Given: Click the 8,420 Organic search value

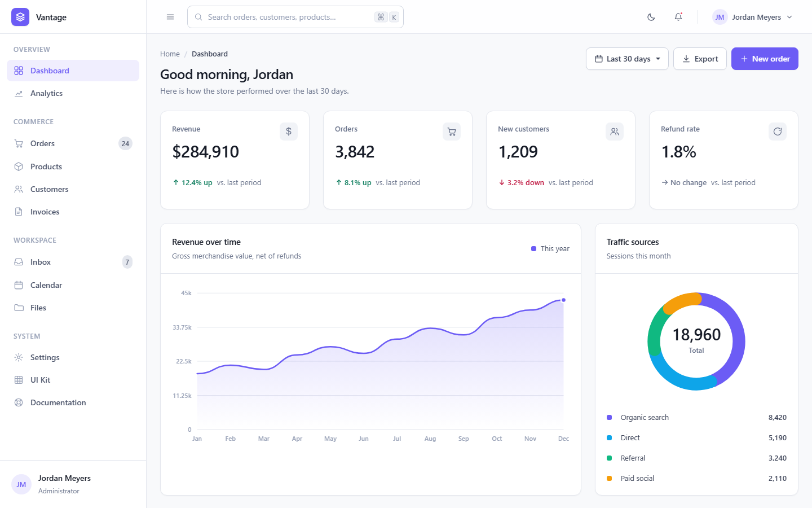Looking at the screenshot, I should [x=777, y=417].
